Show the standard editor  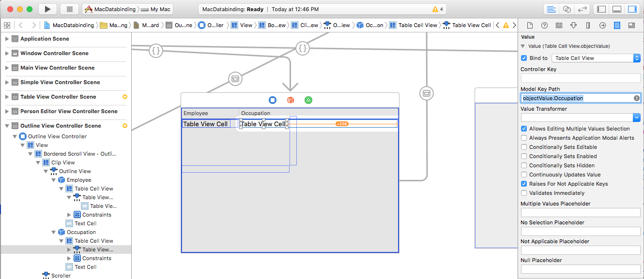click(x=551, y=9)
